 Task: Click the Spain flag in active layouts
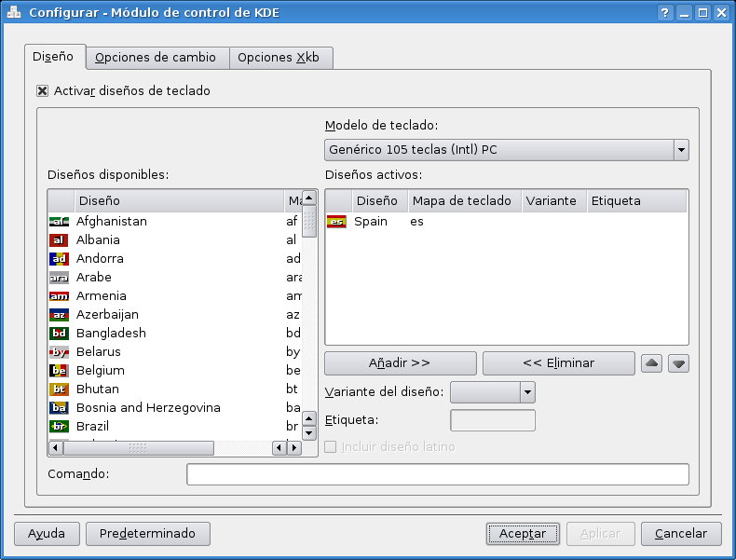tap(336, 222)
